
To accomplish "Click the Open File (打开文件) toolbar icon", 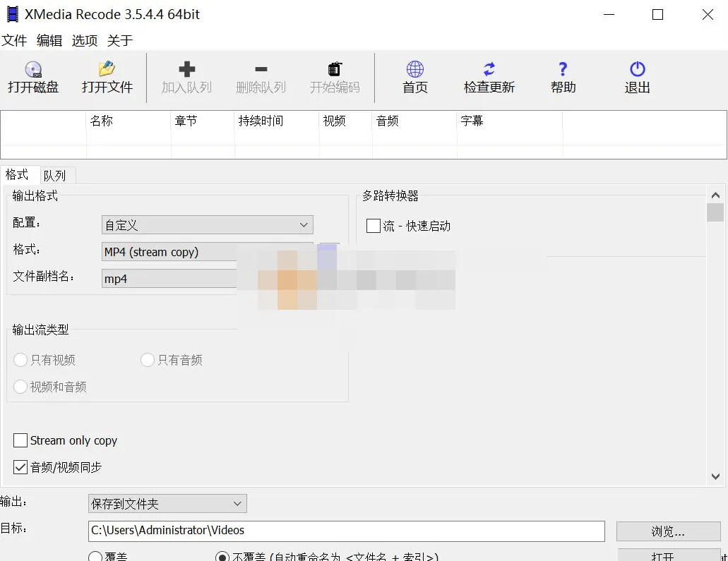I will [x=107, y=68].
